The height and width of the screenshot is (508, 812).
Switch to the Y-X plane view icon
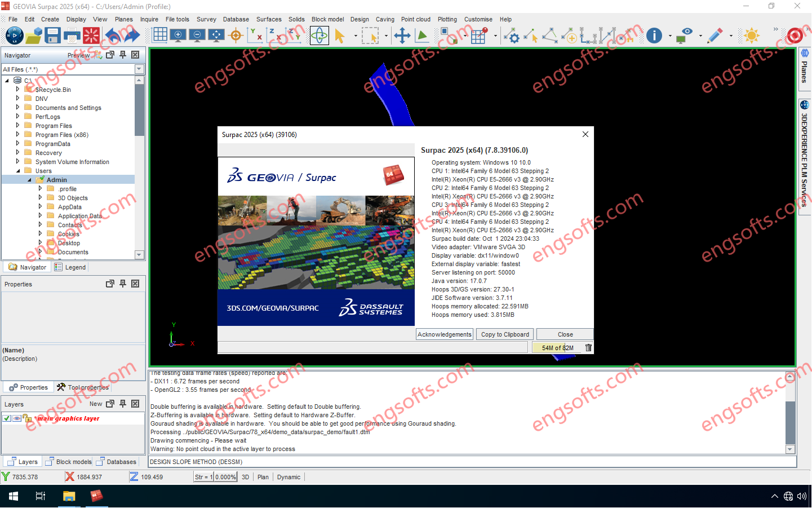256,36
